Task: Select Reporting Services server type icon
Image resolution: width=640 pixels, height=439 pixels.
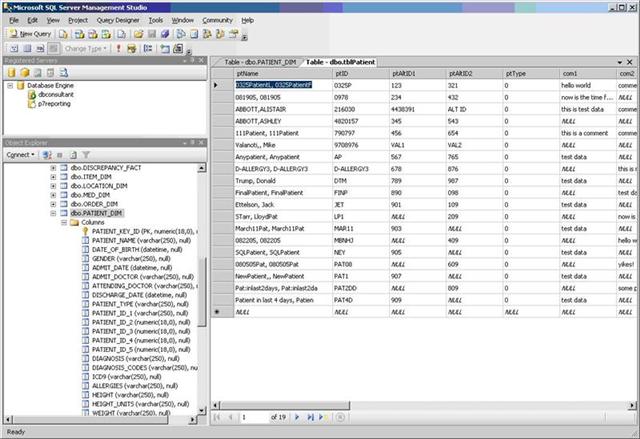Action: tap(38, 73)
